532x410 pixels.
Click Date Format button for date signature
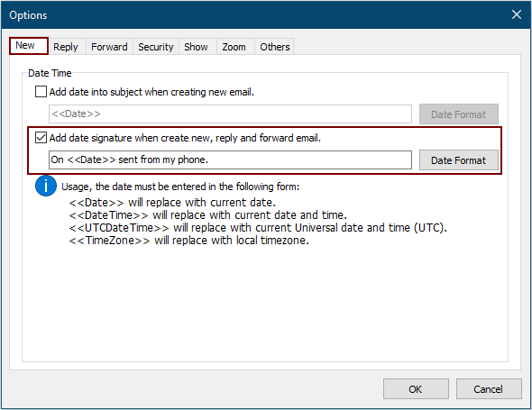click(458, 160)
